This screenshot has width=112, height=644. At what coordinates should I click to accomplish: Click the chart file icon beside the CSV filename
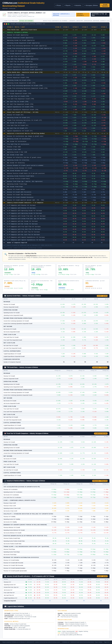point(4,15)
